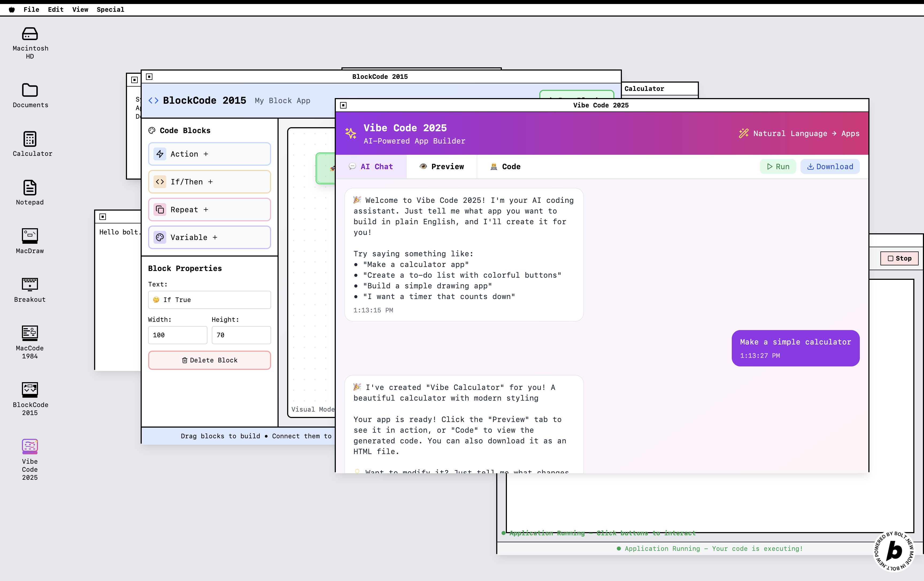
Task: Open the Special menu
Action: 110,9
